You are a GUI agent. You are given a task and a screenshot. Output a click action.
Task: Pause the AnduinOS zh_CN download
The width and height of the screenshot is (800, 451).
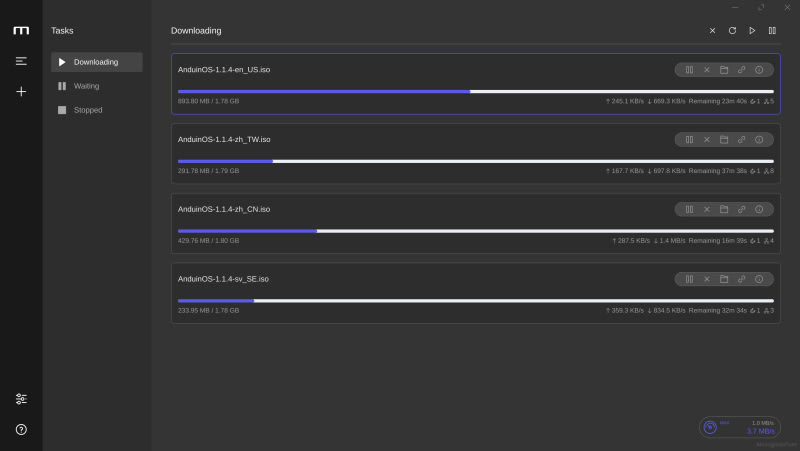pyautogui.click(x=689, y=209)
